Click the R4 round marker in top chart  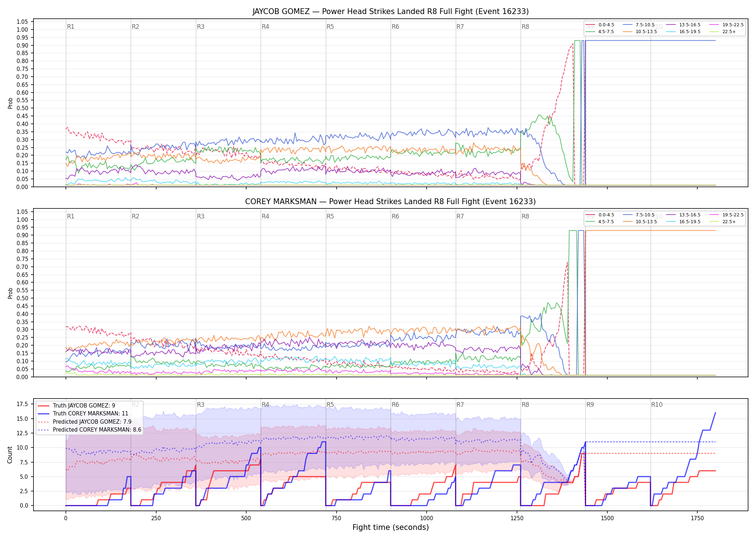[265, 27]
